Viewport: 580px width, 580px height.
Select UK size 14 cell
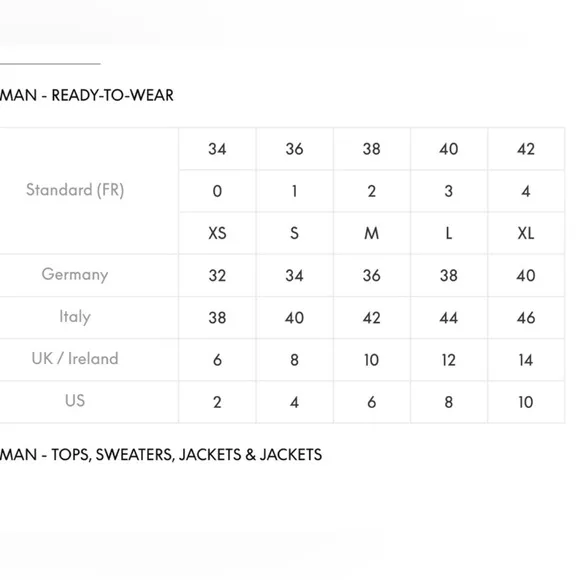click(x=526, y=360)
